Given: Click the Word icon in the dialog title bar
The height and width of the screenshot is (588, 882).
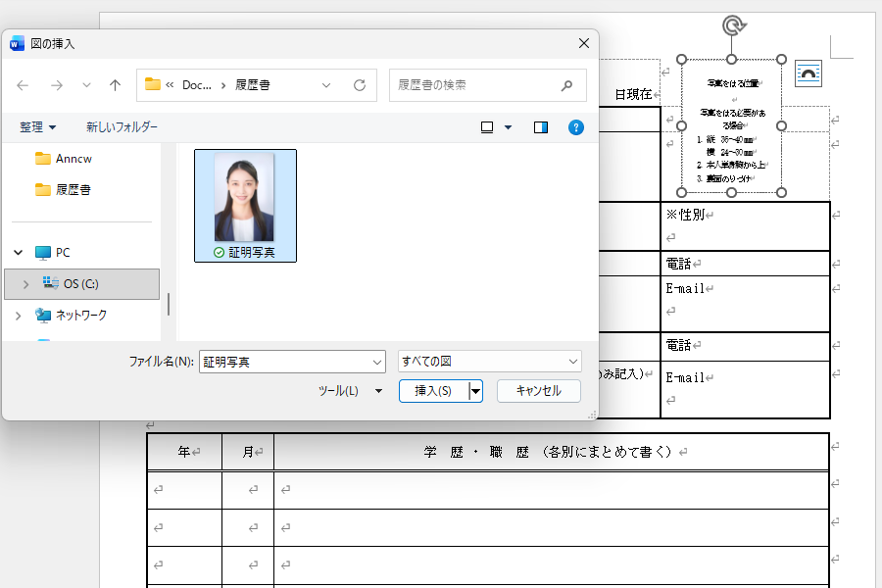Looking at the screenshot, I should [x=15, y=43].
